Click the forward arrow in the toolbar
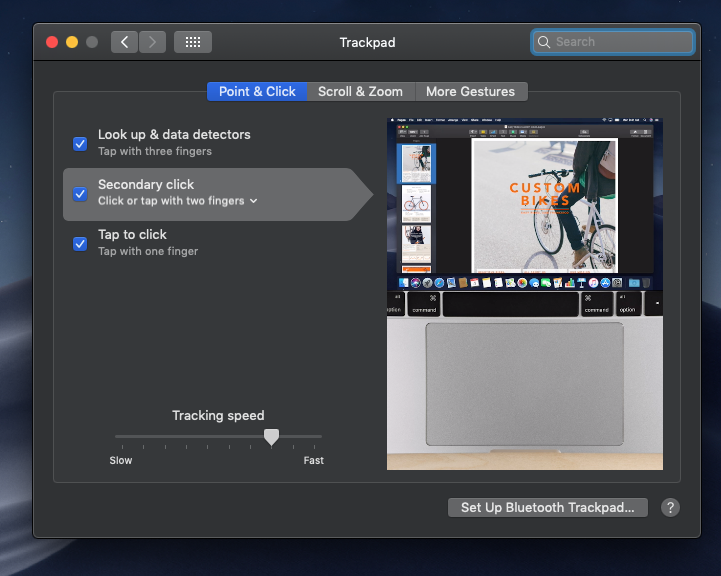 pos(152,42)
